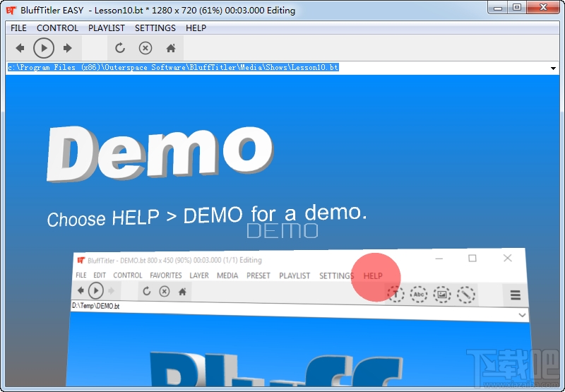565x392 pixels.
Task: Maximize the BluffTitler EASY window
Action: [517, 7]
